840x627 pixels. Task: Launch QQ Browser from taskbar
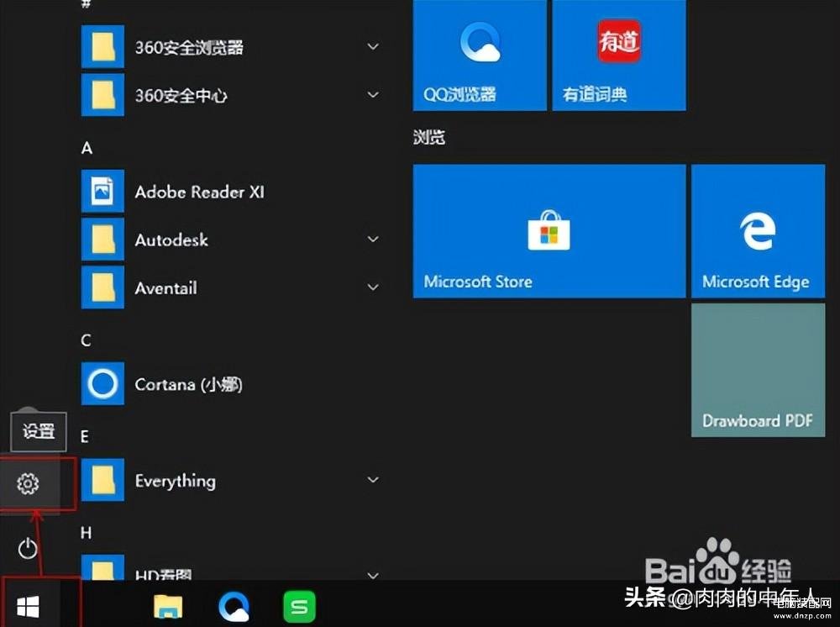[234, 605]
